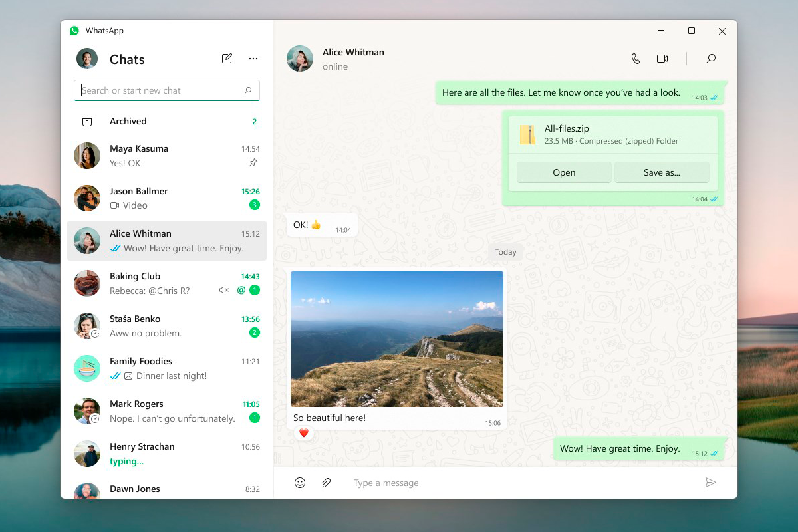Click the '23.5 MB · Compressed (zipped) Folder' text
The image size is (798, 532).
click(611, 141)
